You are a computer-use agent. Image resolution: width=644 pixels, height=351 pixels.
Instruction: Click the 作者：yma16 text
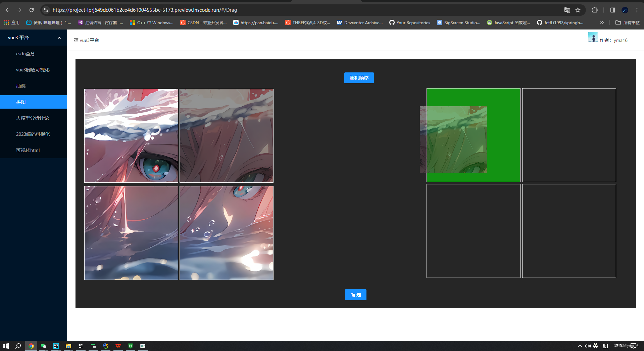[x=613, y=40]
